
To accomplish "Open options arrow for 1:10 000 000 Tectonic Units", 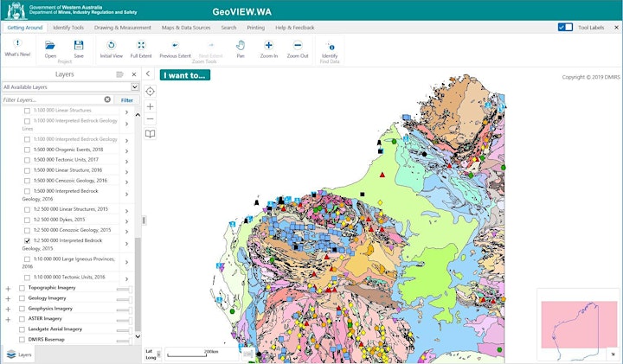I will pyautogui.click(x=126, y=278).
